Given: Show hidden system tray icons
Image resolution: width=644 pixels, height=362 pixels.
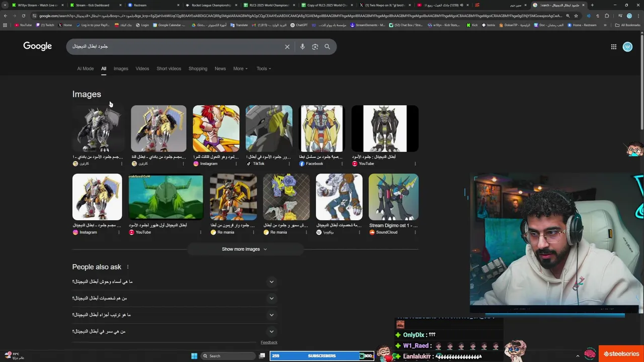Looking at the screenshot, I should tap(578, 356).
